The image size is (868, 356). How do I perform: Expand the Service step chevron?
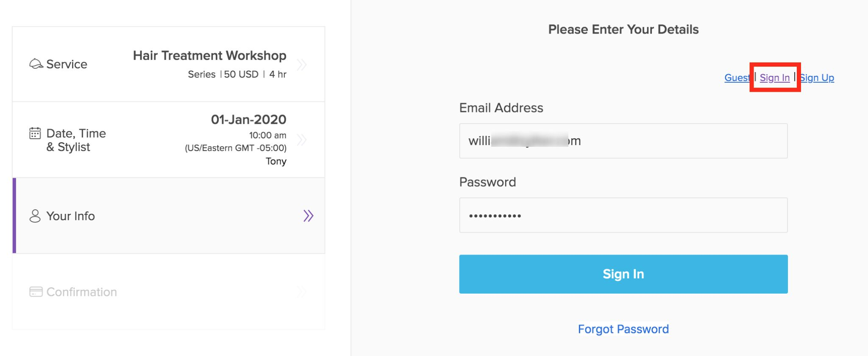tap(302, 64)
